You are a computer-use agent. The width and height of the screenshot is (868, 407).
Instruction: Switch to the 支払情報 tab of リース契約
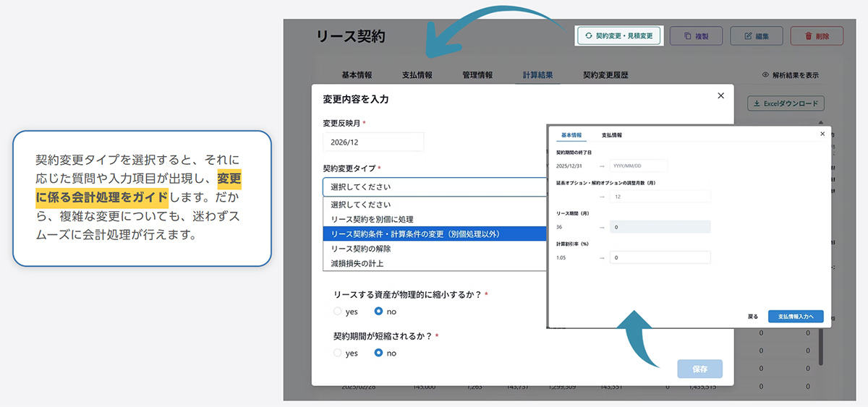point(417,74)
